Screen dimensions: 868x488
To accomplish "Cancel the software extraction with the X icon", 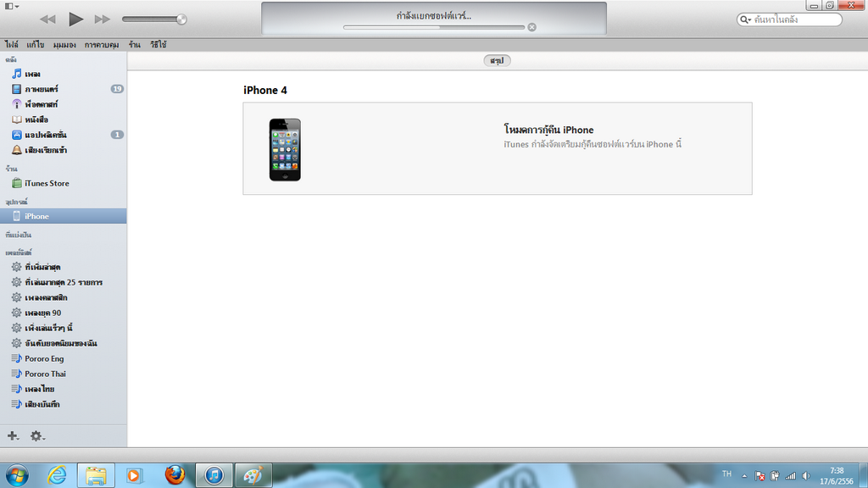I will point(532,27).
